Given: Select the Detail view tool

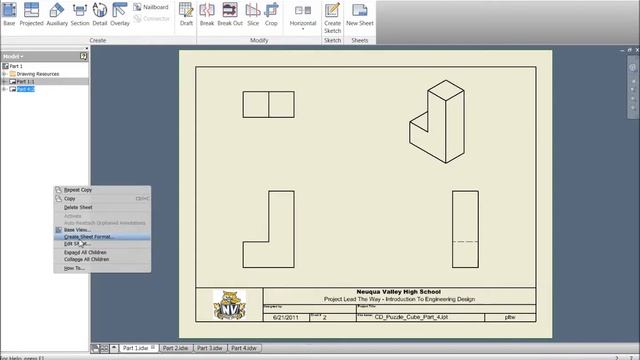Looking at the screenshot, I should pos(100,14).
